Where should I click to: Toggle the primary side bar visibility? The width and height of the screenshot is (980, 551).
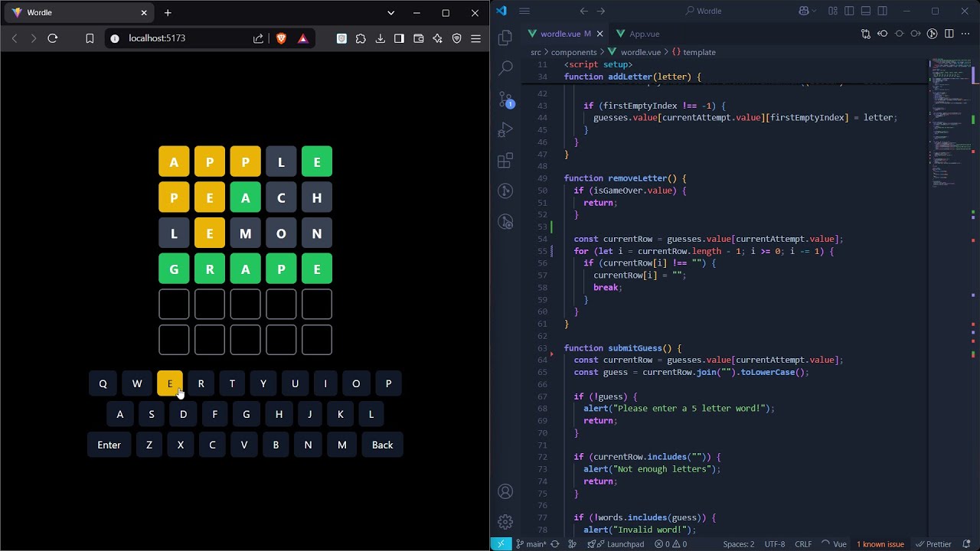(x=849, y=11)
